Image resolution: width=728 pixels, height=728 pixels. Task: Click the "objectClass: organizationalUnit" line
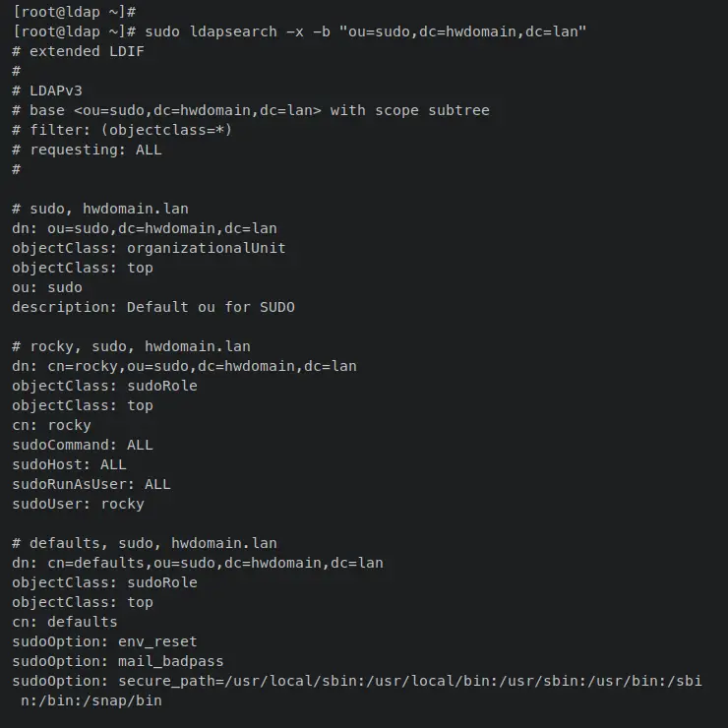(149, 248)
